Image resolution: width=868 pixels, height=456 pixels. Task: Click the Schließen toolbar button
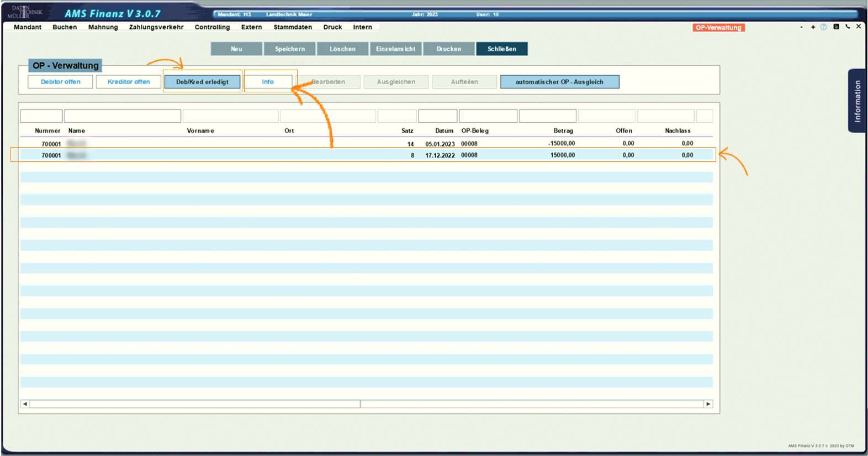[501, 49]
